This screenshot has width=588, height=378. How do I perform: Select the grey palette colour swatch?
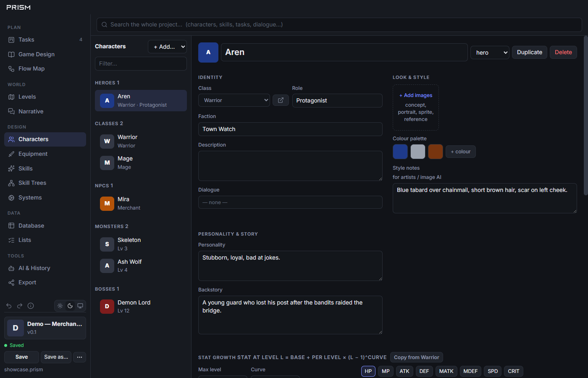pyautogui.click(x=418, y=152)
